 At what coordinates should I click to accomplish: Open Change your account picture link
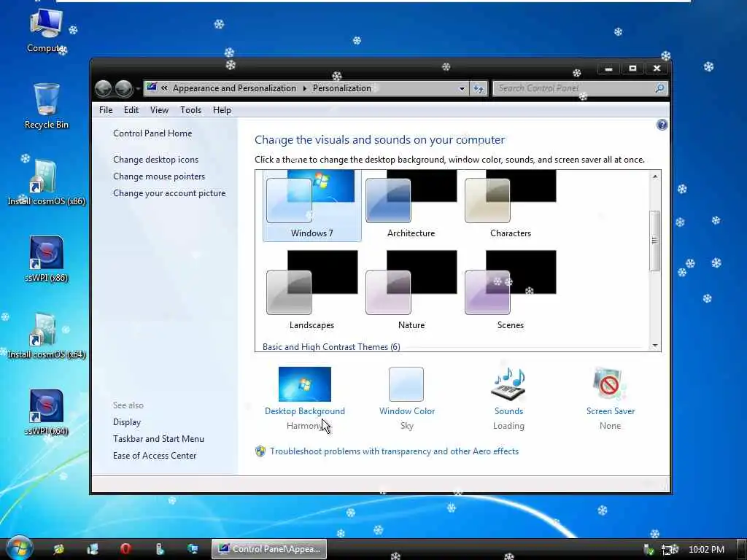(x=169, y=192)
